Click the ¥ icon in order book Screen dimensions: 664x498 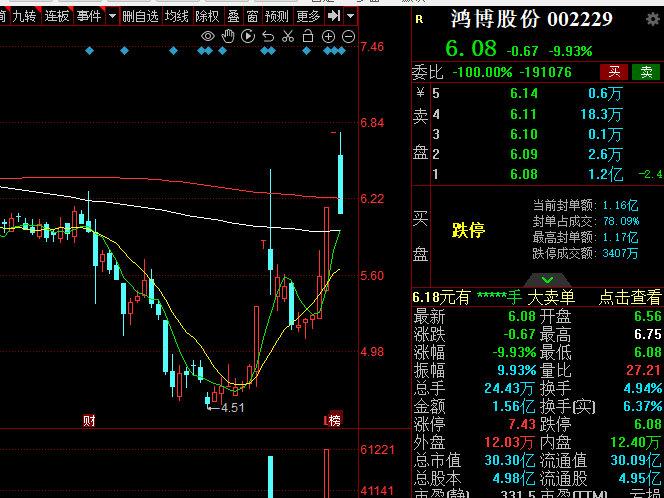(x=421, y=92)
